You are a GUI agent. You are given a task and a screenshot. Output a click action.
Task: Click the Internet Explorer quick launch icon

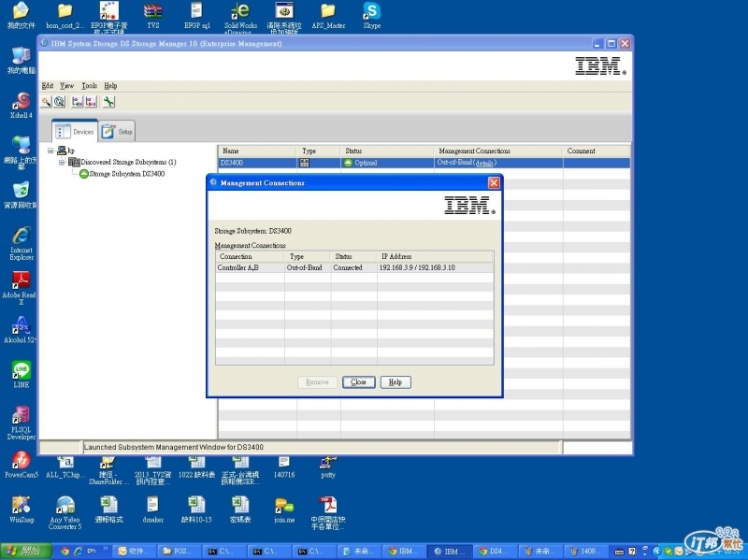point(78,552)
